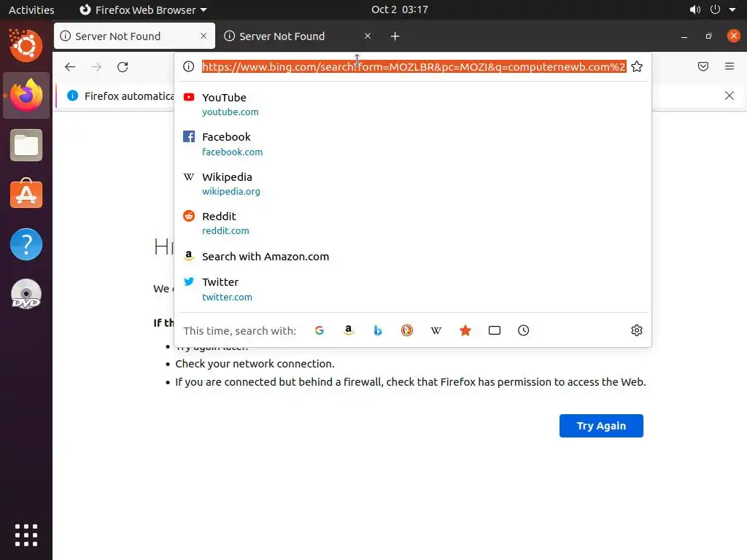Viewport: 747px width, 560px height.
Task: Search this time with Google
Action: pos(320,330)
